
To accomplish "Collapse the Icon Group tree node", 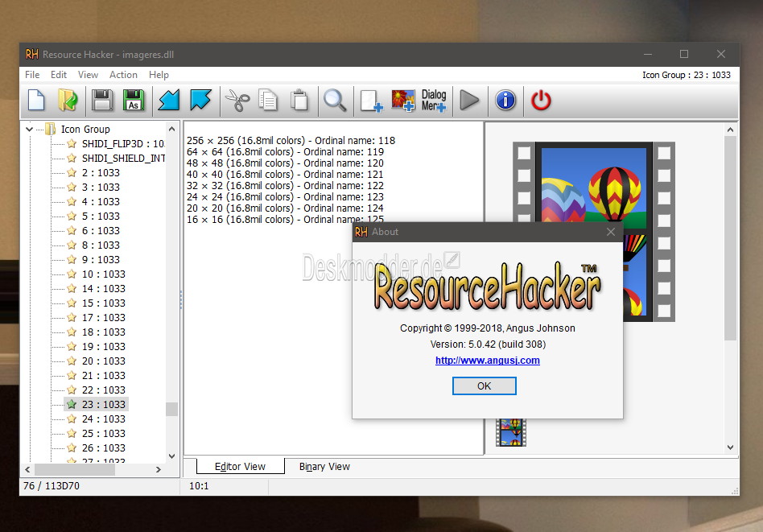I will [x=29, y=130].
